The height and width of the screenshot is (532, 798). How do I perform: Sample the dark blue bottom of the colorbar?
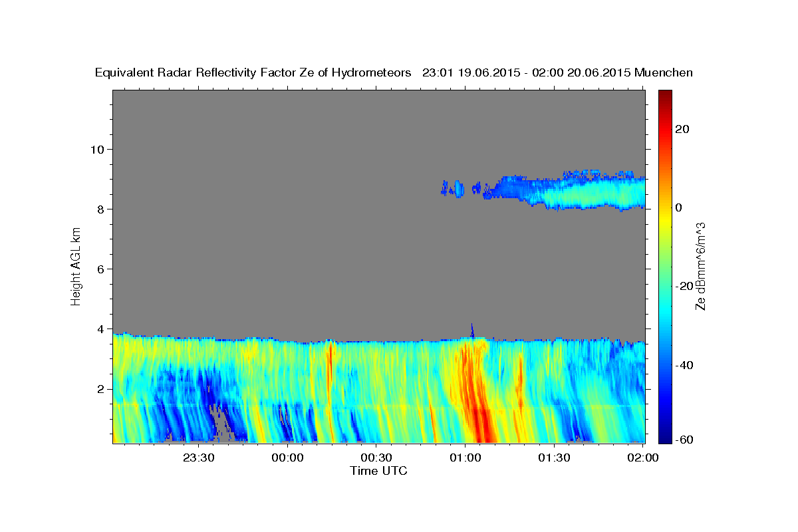665,438
